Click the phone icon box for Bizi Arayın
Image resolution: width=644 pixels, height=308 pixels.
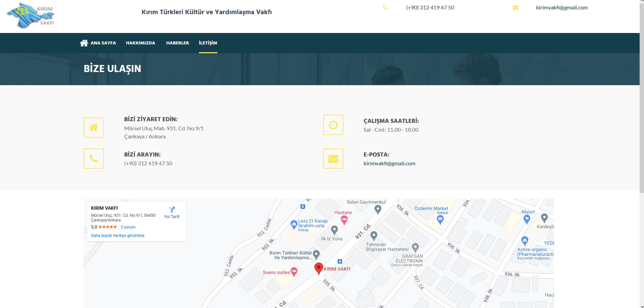(94, 159)
